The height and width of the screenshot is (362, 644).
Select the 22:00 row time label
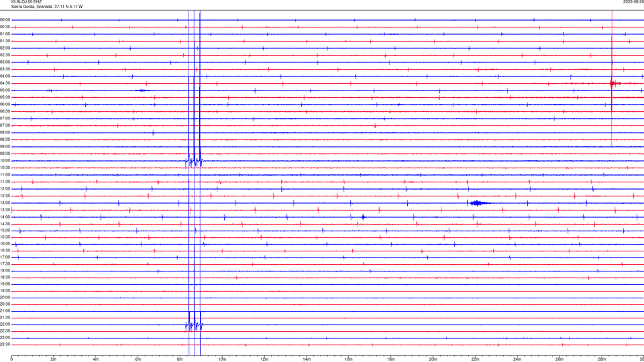5,324
